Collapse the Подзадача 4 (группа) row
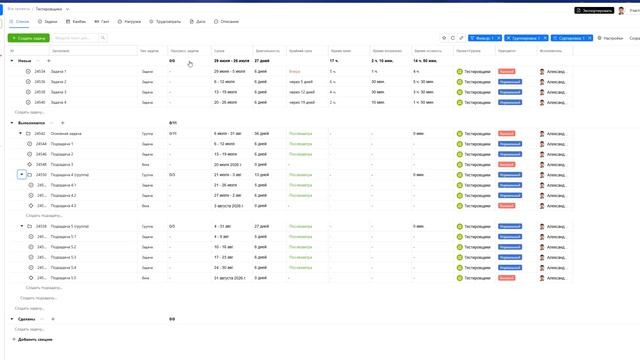Viewport: 640px width, 360px height. point(22,175)
